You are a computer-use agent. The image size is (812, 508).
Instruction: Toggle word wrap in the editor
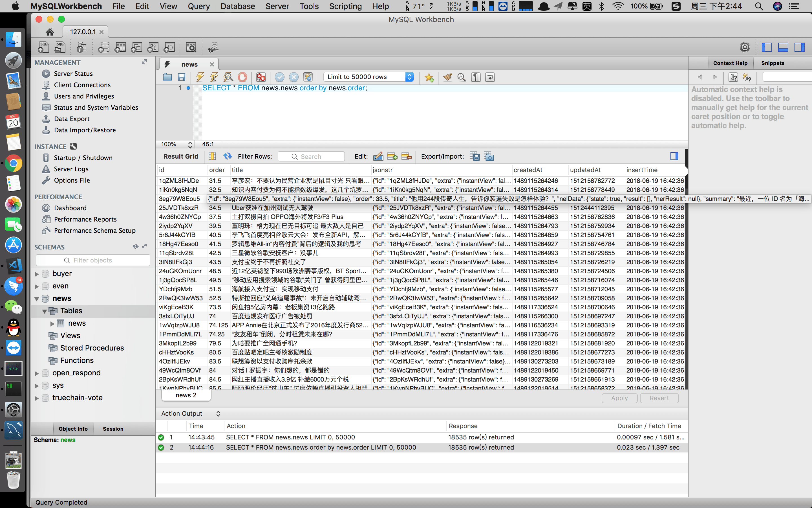pyautogui.click(x=490, y=77)
